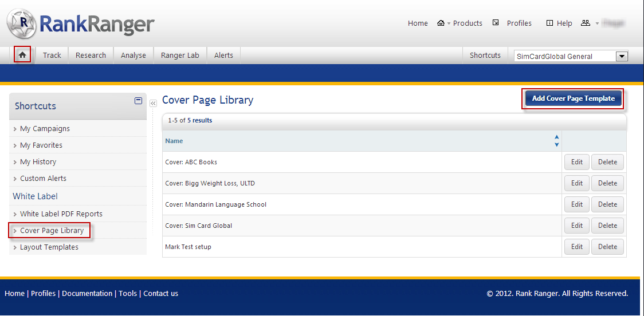Viewport: 644px width, 316px height.
Task: Expand the Products dropdown arrow
Action: click(449, 24)
